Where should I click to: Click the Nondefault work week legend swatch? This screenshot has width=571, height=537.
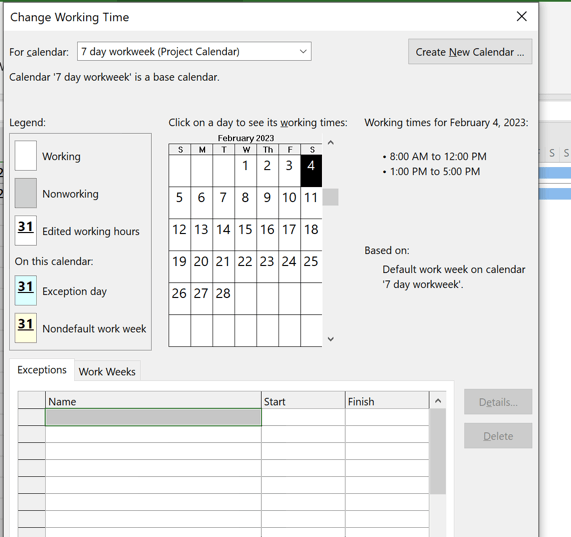point(25,328)
